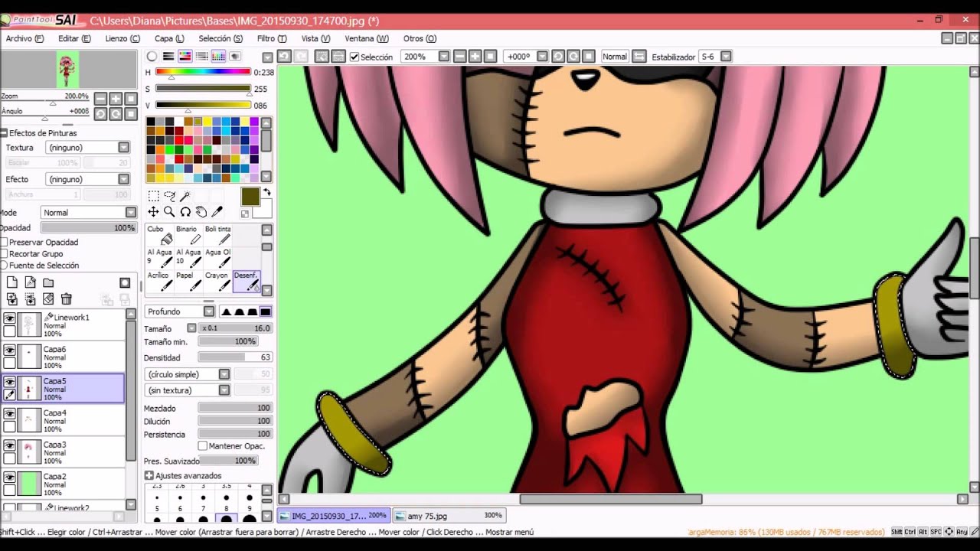Swap foreground and background colors
Screen dimensions: 980x551
coord(267,192)
